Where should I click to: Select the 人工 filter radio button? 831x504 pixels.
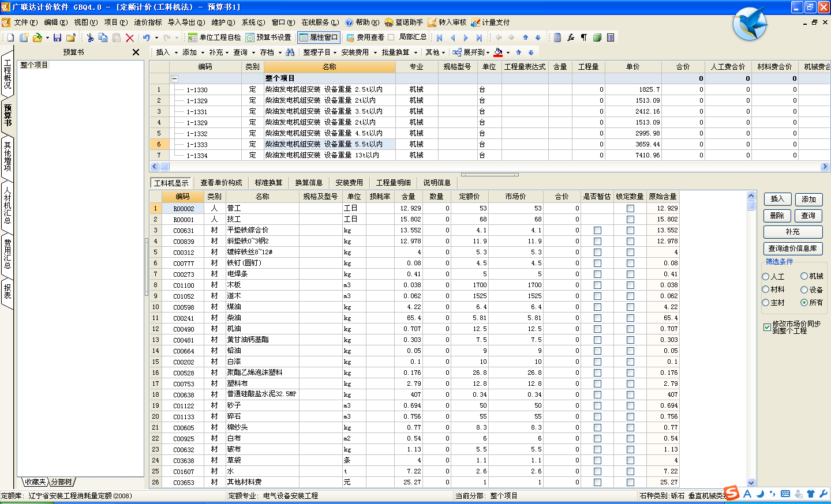coord(766,277)
